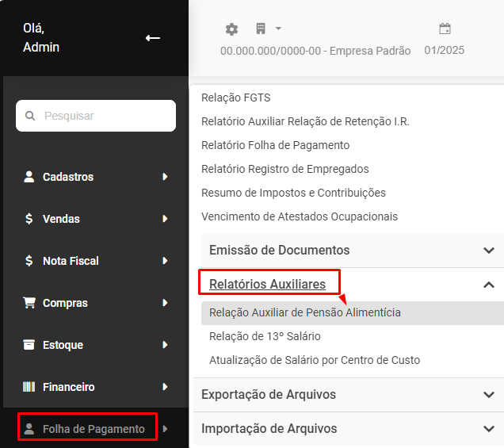Click chevron beside Emissão de Documentos
The height and width of the screenshot is (448, 504).
489,251
